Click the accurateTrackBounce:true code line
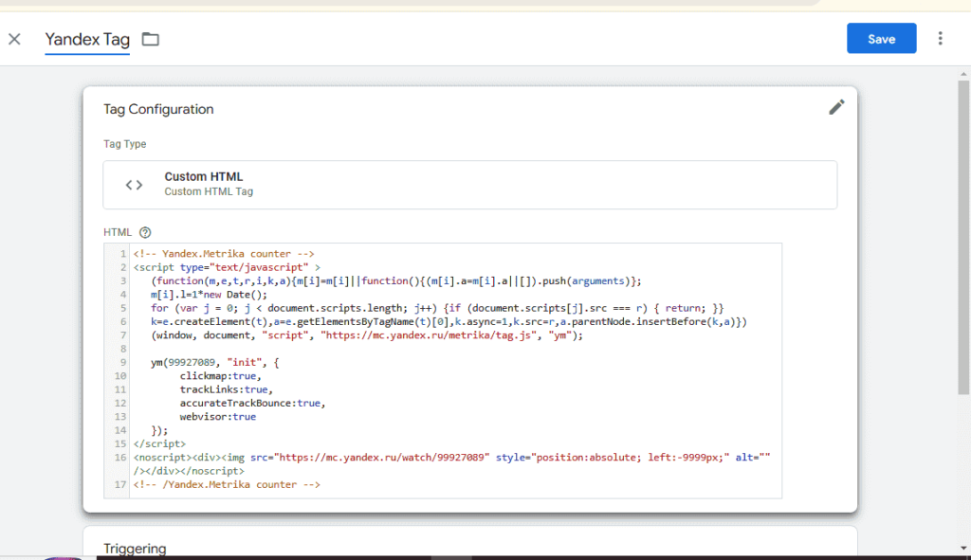This screenshot has height=560, width=971. pos(252,404)
